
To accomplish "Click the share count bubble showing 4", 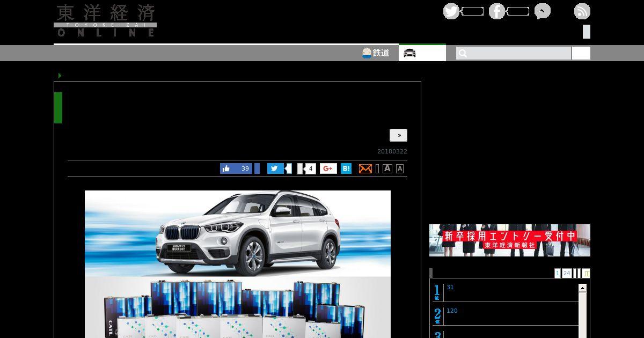I will pyautogui.click(x=309, y=168).
